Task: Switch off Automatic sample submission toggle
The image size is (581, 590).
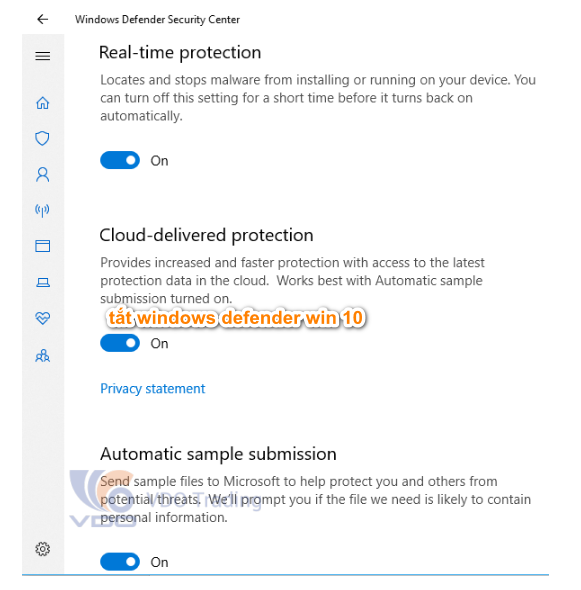Action: pyautogui.click(x=120, y=561)
